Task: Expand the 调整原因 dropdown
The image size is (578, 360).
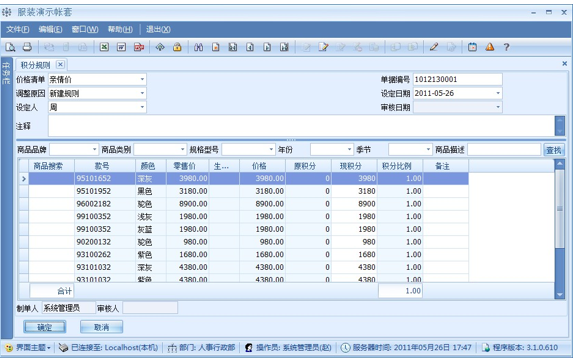Action: 142,93
